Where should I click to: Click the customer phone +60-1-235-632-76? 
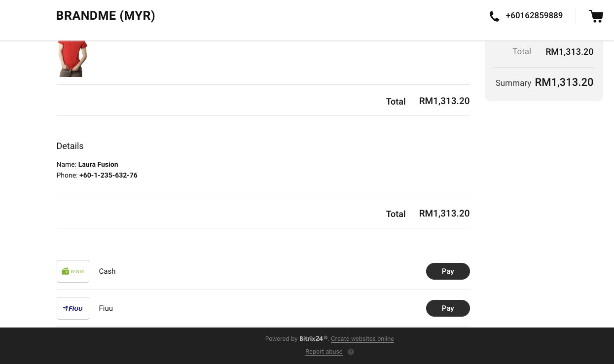point(108,175)
